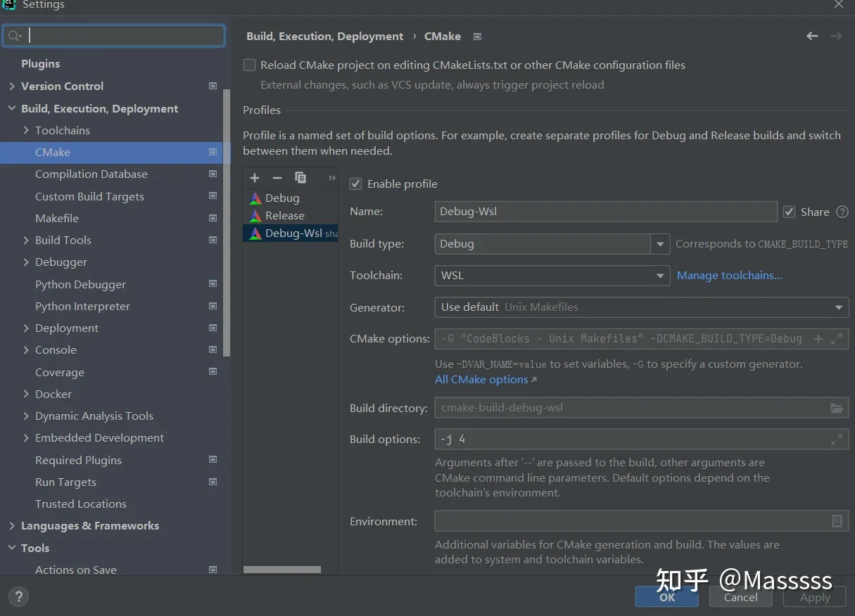Click project icon next to Makefile

(x=213, y=218)
